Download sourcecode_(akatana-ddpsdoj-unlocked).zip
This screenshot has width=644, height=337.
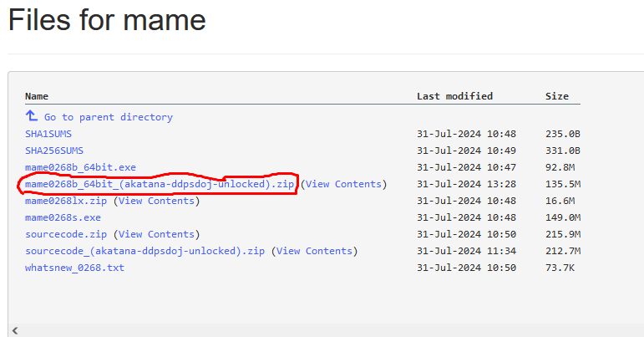tap(145, 251)
